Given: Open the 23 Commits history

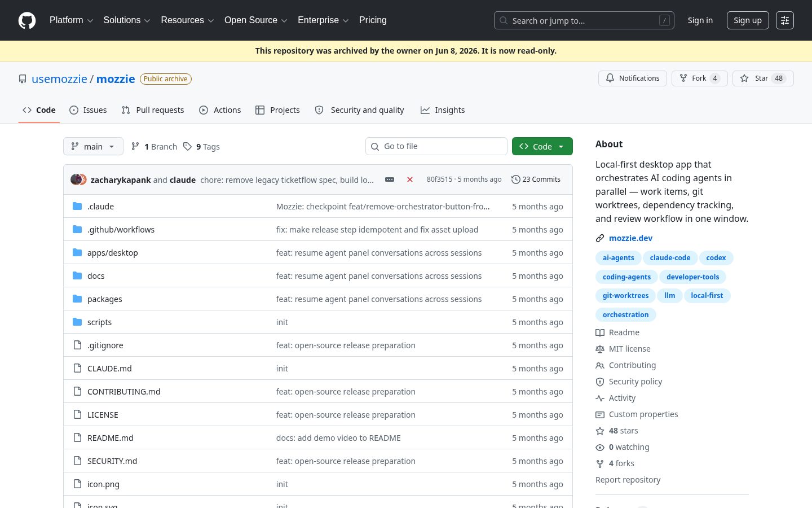Looking at the screenshot, I should 536,179.
